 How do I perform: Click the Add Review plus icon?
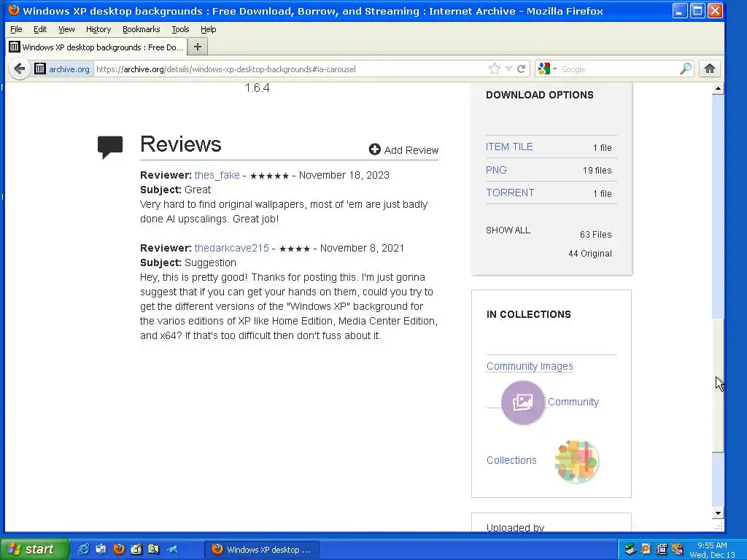coord(374,149)
